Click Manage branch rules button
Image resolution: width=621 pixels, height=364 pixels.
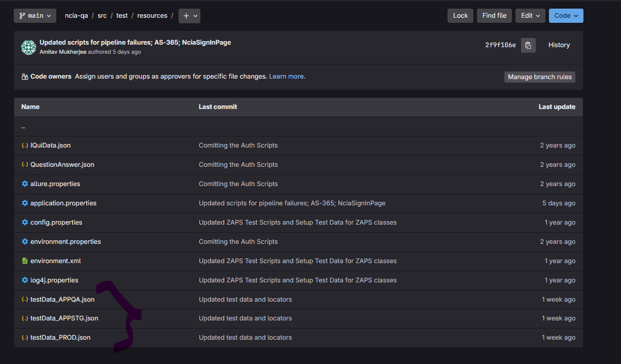point(539,77)
